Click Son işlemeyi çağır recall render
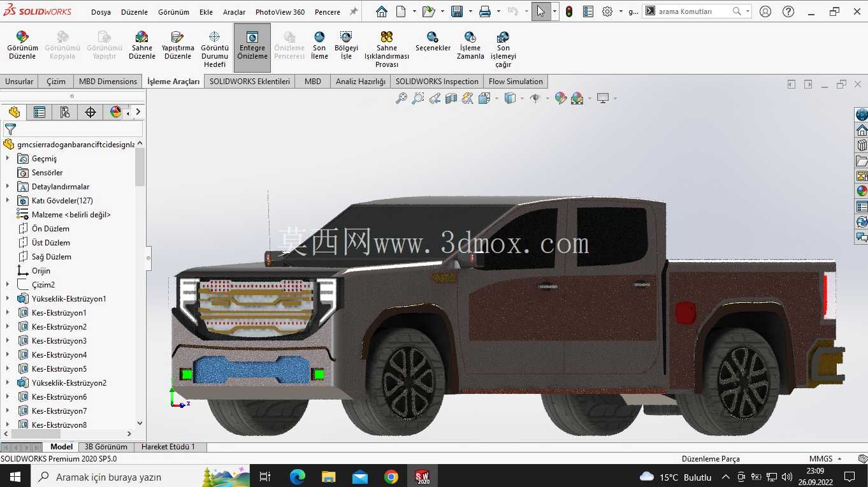This screenshot has height=487, width=868. (503, 49)
